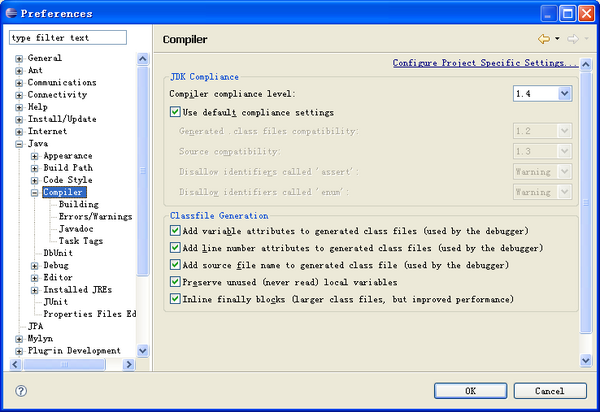Uncheck Use default compliance settings

175,112
